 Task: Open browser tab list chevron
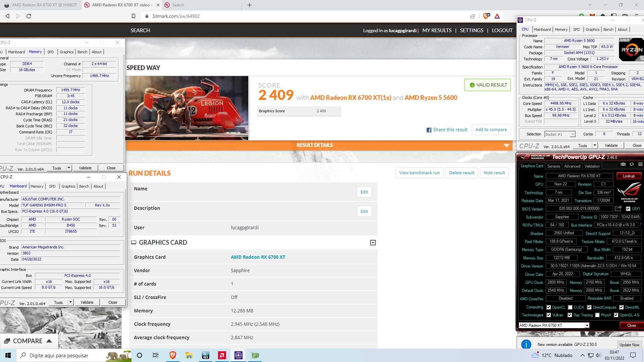click(590, 5)
